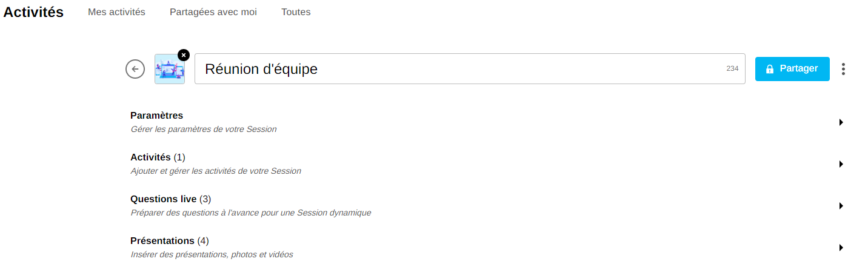Click the session thumbnail image

[x=169, y=70]
